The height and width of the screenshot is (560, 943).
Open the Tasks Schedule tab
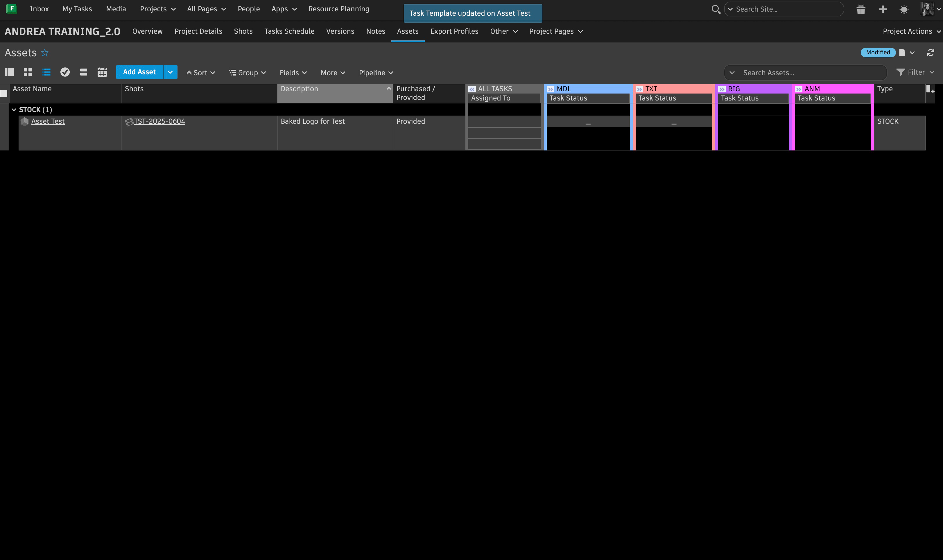click(289, 31)
